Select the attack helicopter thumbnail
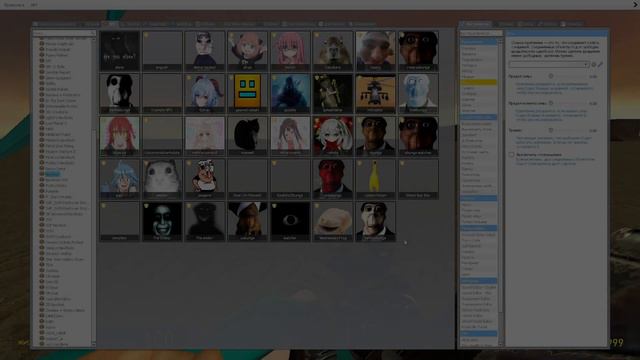640x360 pixels. tap(376, 93)
